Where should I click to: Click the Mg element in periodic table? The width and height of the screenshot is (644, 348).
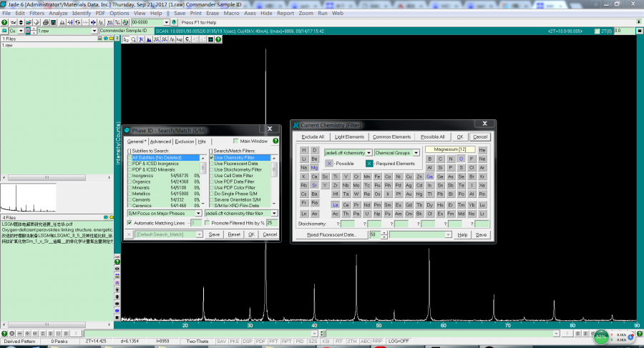tap(316, 167)
